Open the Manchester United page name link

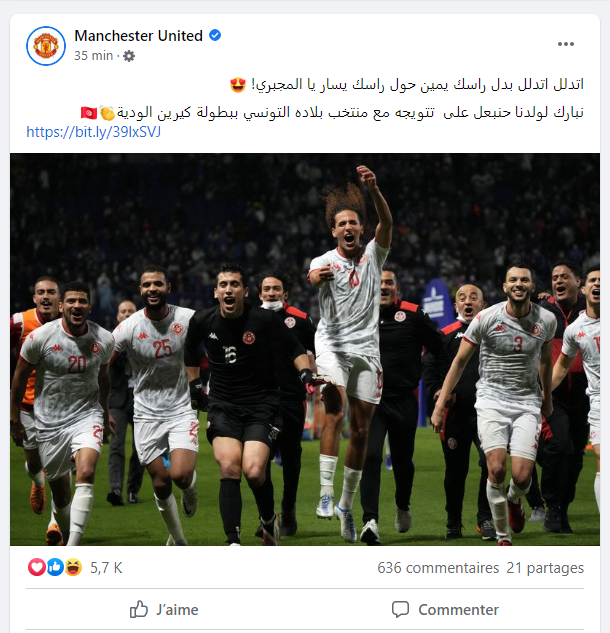(138, 36)
